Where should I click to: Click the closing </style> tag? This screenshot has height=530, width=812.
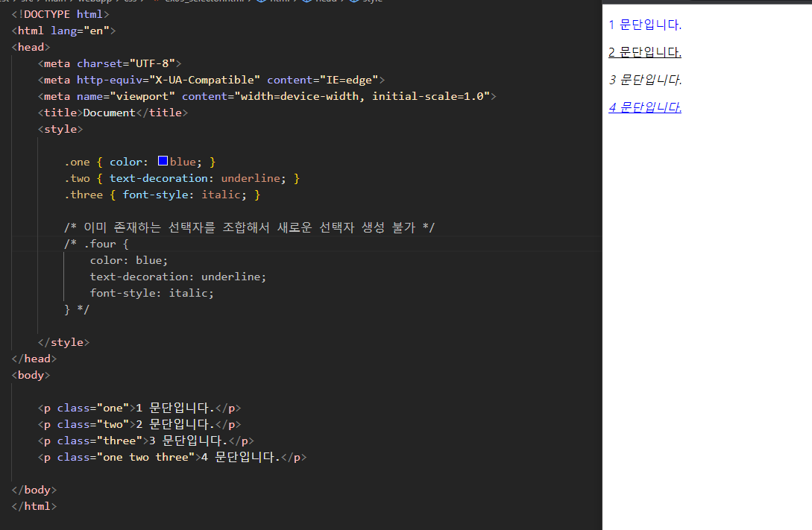(63, 343)
